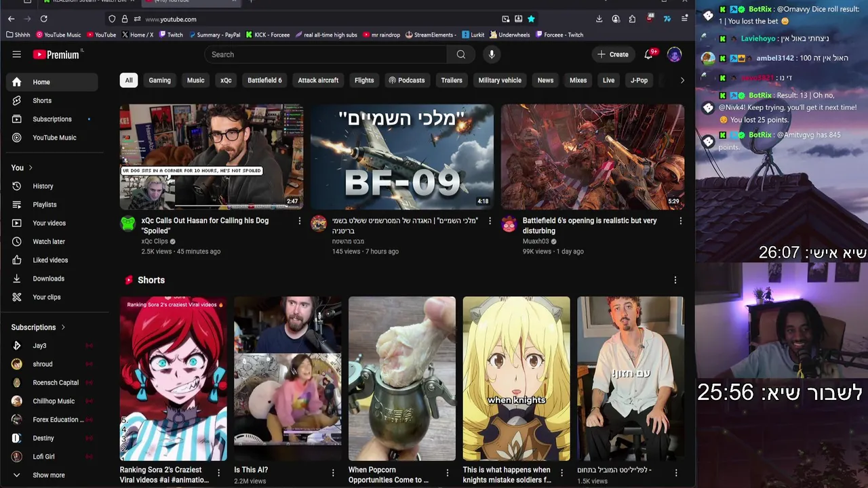
Task: Open Summary - PayPal bookmark
Action: (x=215, y=35)
